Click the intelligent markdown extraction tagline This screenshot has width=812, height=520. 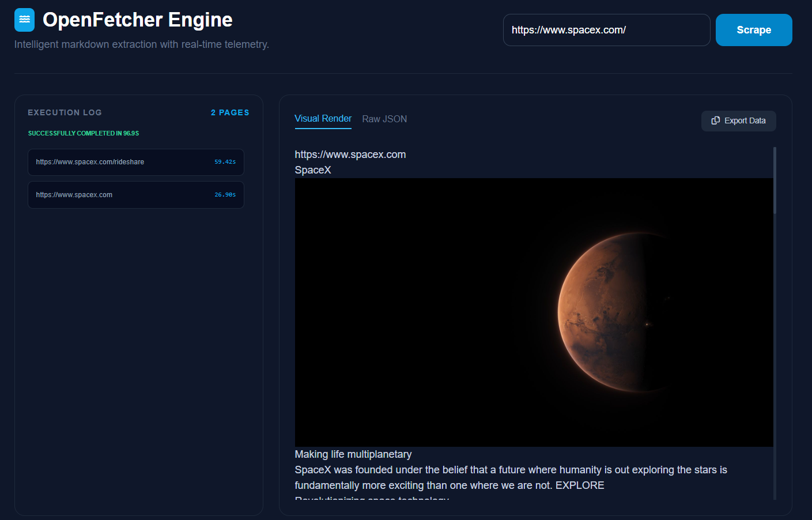pyautogui.click(x=141, y=44)
